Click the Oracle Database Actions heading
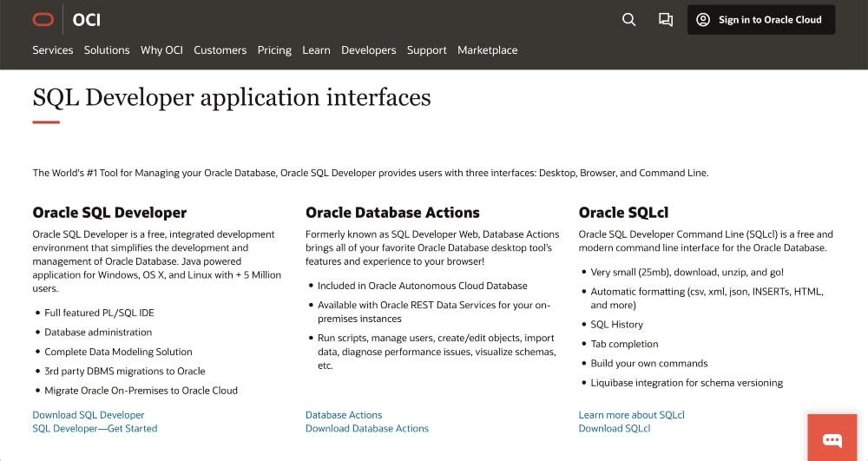Image resolution: width=868 pixels, height=461 pixels. 392,213
